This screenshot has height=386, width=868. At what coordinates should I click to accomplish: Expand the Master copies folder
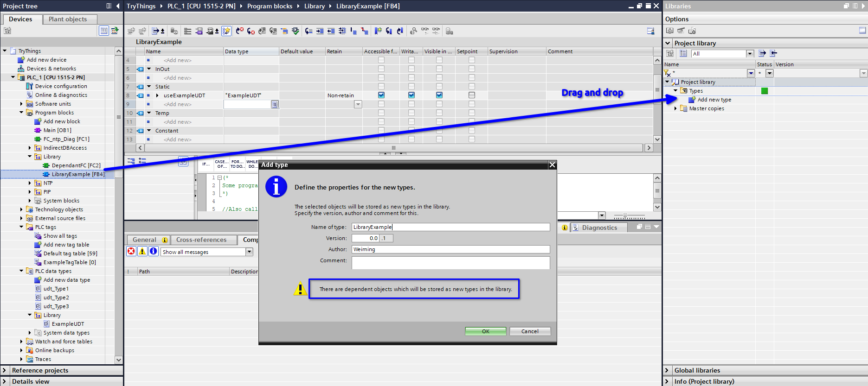(675, 108)
